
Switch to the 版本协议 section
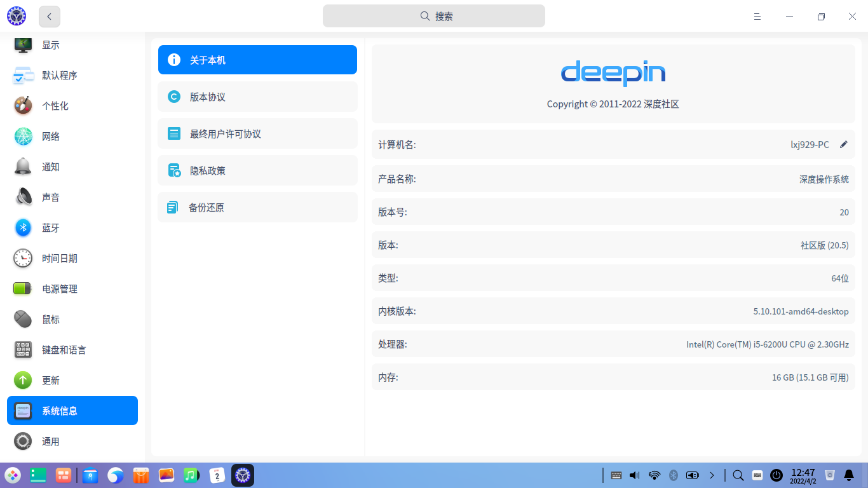point(257,97)
